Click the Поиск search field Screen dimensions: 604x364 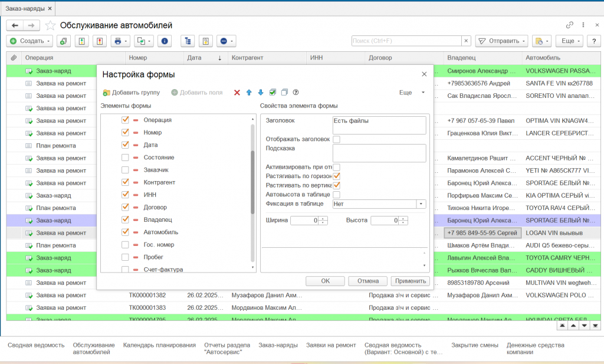click(x=406, y=41)
